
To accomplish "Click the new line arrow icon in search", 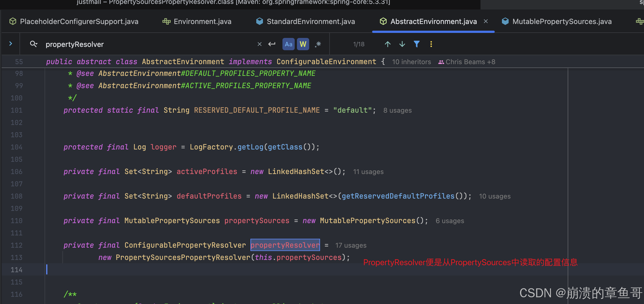I will [272, 44].
